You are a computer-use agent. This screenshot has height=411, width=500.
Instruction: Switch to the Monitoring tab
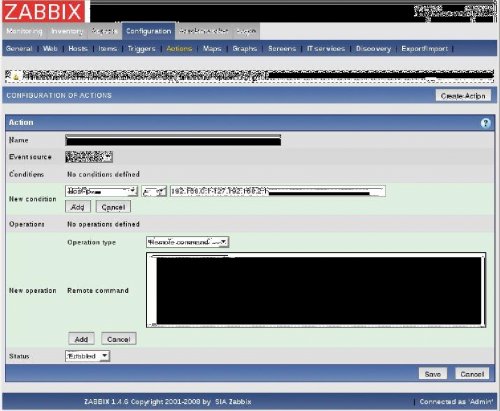[24, 31]
